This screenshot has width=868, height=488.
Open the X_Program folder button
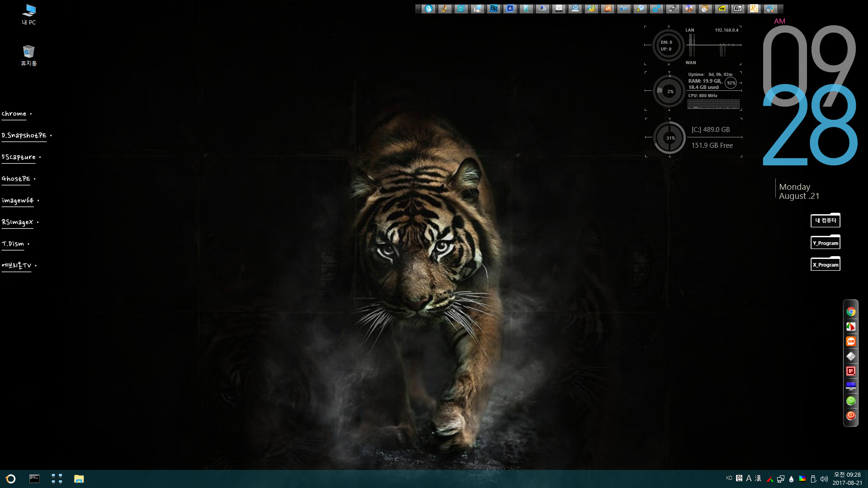(x=826, y=264)
